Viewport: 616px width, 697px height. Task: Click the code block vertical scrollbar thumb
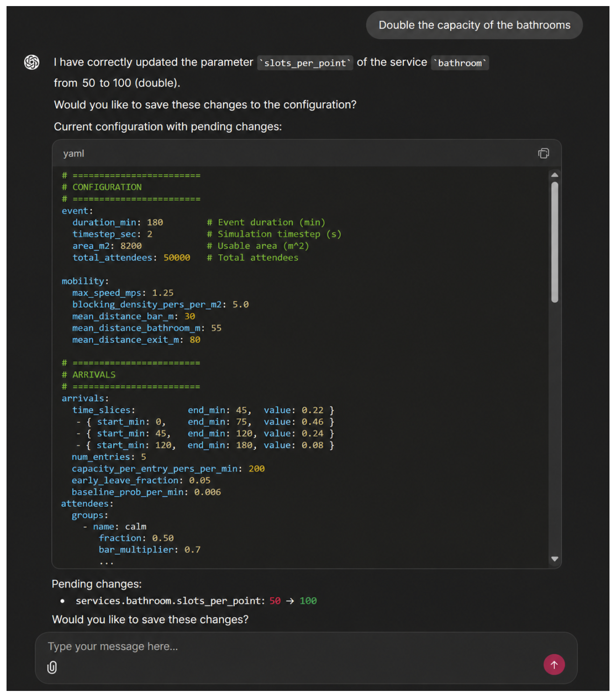click(x=554, y=242)
